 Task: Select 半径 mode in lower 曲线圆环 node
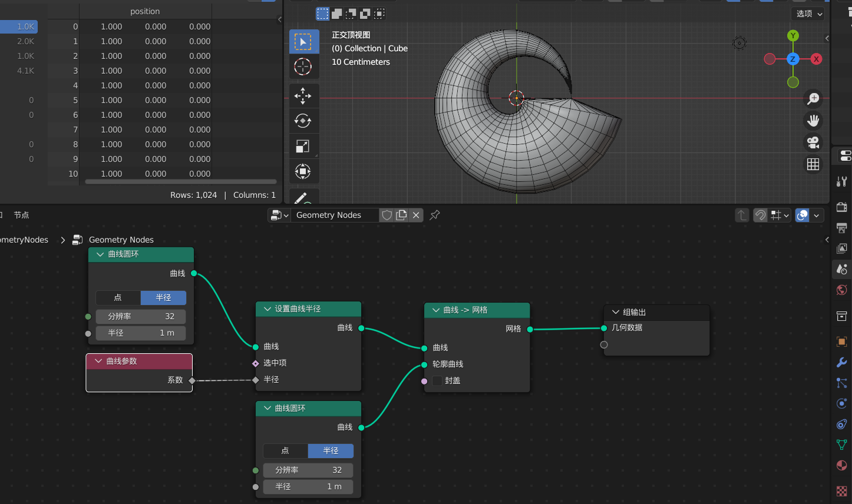pos(331,451)
